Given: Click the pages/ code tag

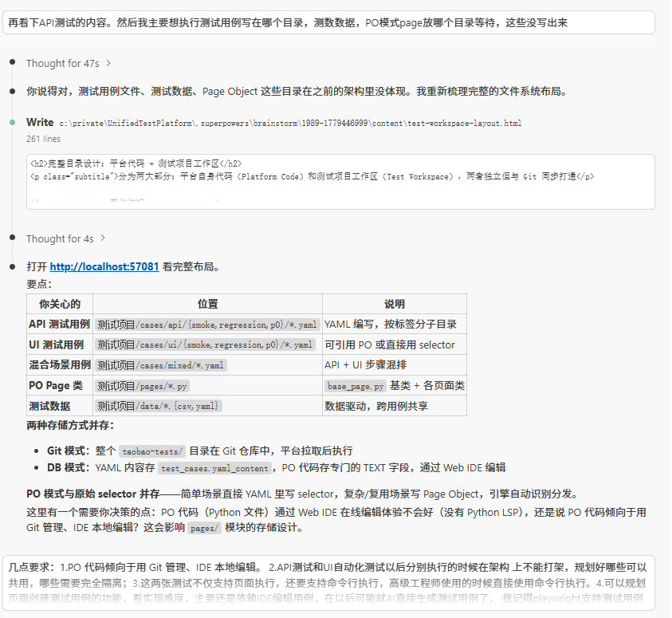Looking at the screenshot, I should (x=204, y=528).
